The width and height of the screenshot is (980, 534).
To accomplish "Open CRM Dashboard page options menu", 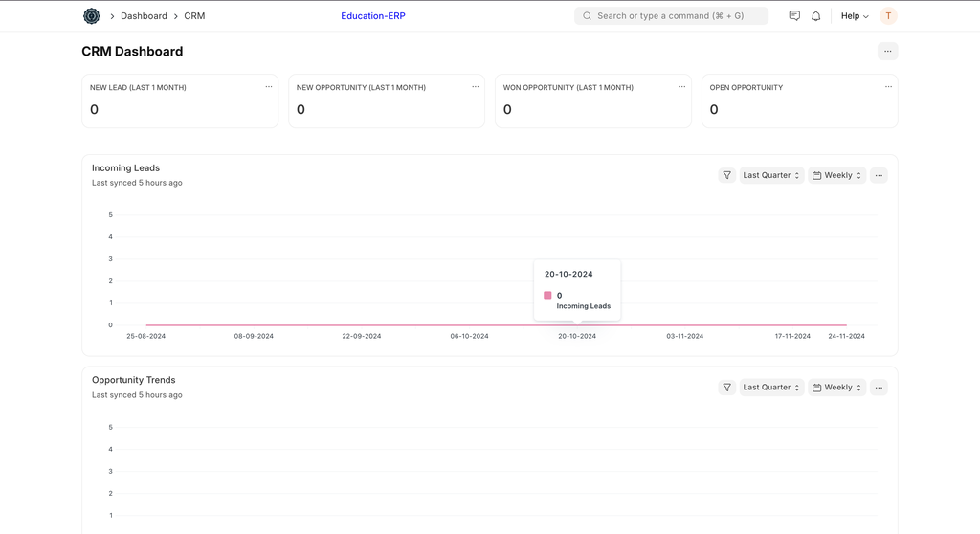I will pyautogui.click(x=887, y=52).
